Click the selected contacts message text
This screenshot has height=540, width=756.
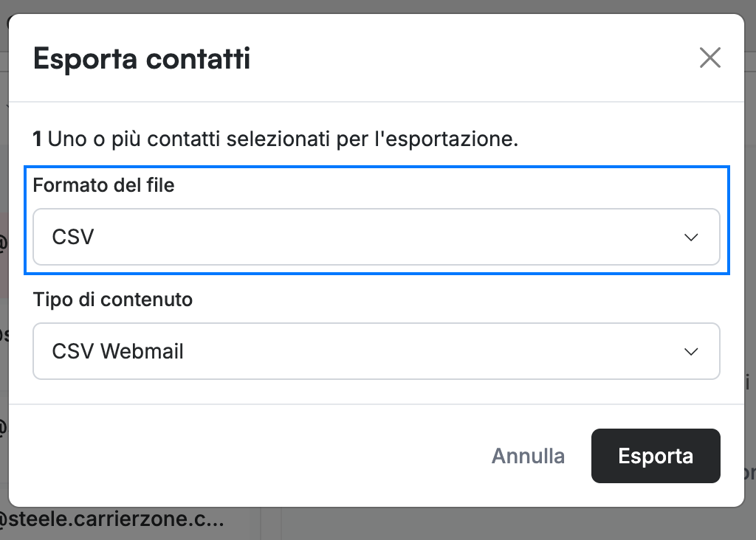pyautogui.click(x=275, y=139)
